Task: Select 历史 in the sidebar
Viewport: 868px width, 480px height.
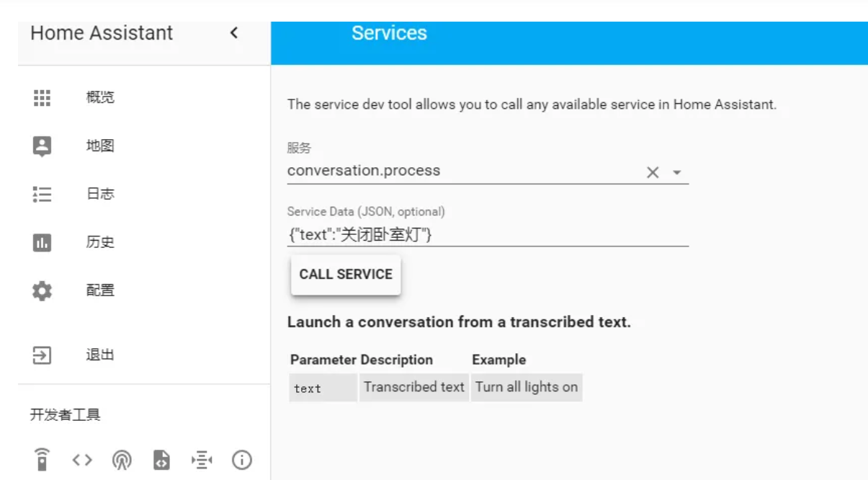Action: click(100, 243)
